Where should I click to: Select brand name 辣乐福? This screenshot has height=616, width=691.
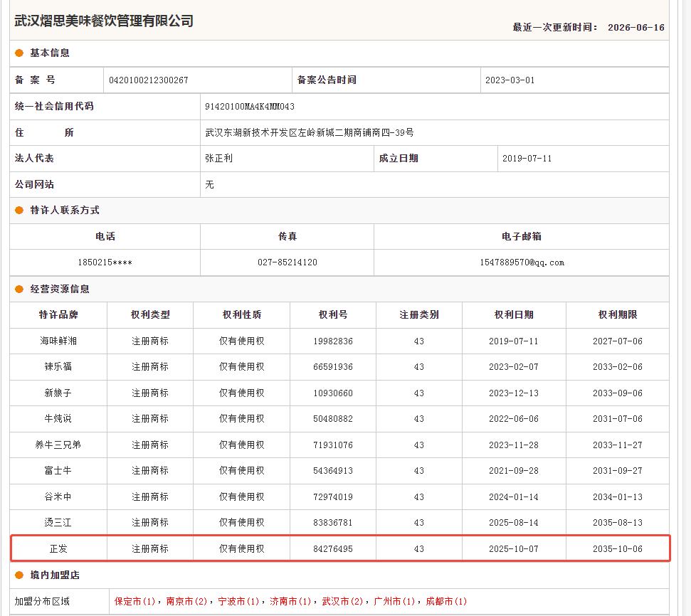pos(58,366)
